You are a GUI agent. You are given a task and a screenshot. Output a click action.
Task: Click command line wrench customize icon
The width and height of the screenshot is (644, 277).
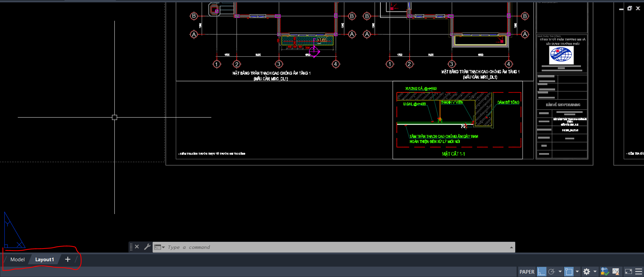[x=147, y=247]
